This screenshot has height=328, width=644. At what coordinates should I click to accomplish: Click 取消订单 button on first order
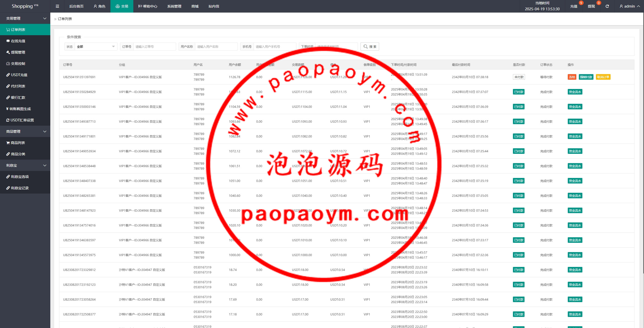click(x=603, y=77)
